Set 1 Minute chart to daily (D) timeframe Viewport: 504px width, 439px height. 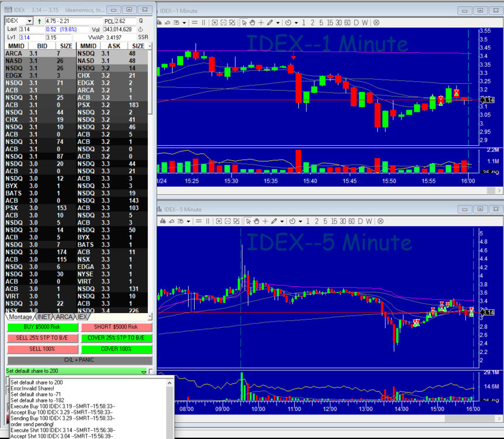tap(357, 22)
